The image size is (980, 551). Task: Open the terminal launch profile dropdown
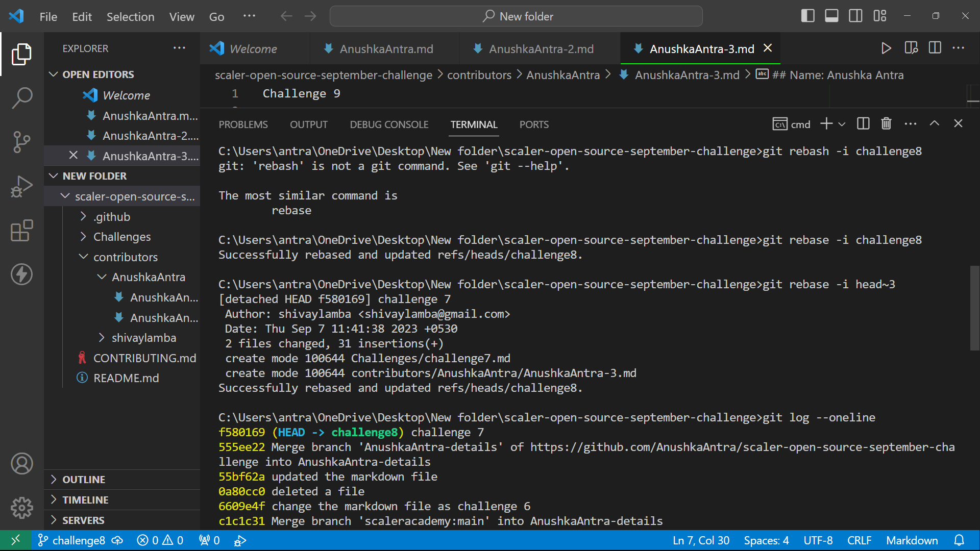coord(842,123)
